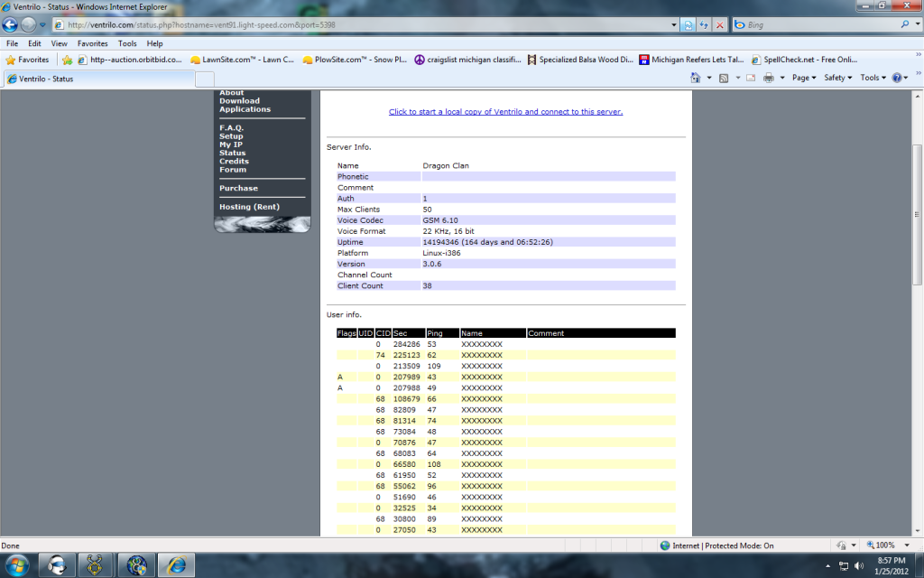Click the search magnifier icon
The width and height of the screenshot is (924, 578).
tap(904, 24)
